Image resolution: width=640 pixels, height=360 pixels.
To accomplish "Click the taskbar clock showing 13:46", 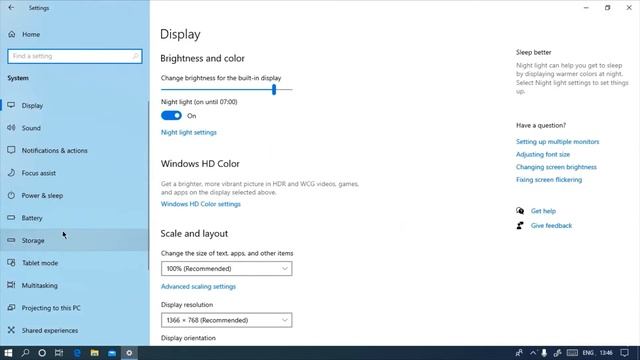I will click(606, 353).
